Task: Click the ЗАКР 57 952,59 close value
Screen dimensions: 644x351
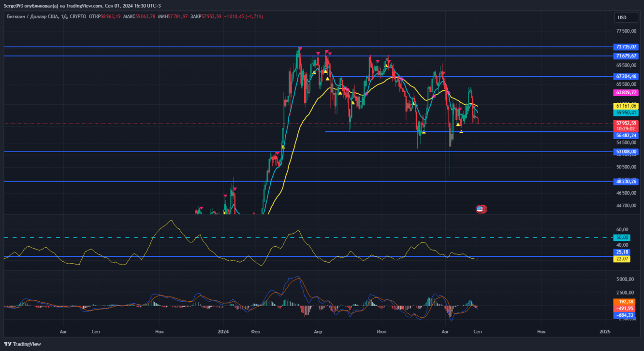Action: click(x=206, y=16)
